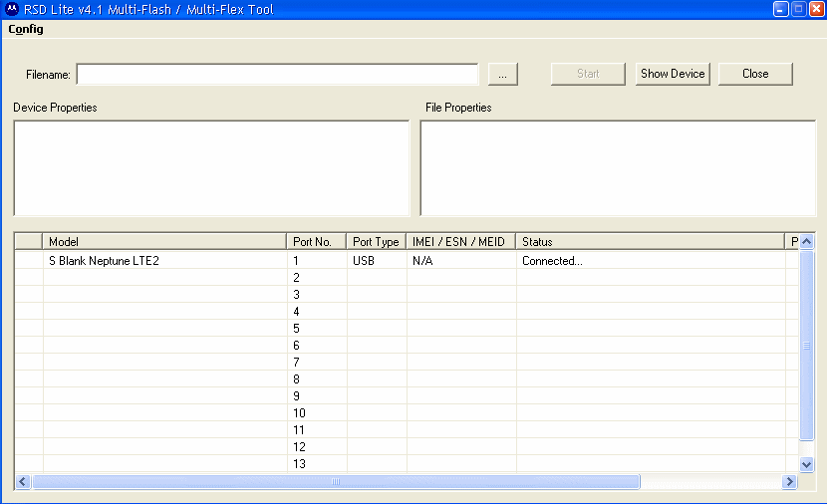
Task: Click the horizontal scrollbar left arrow
Action: click(x=23, y=481)
